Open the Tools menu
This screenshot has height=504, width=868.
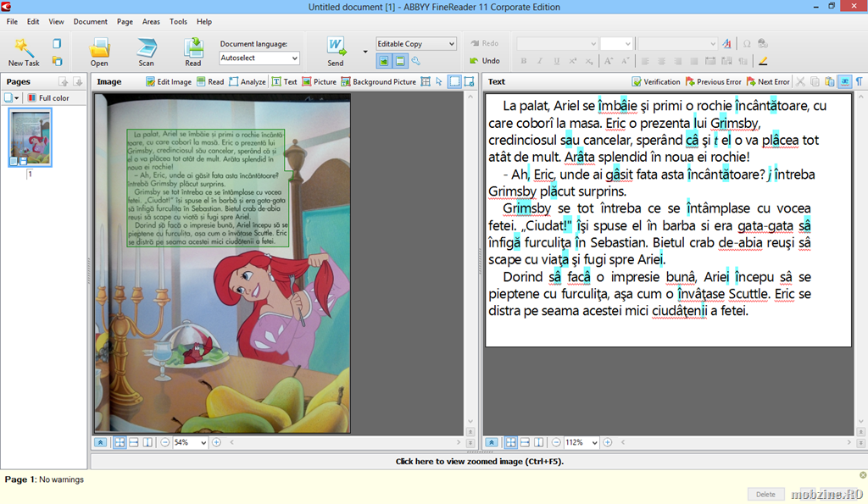(x=178, y=21)
